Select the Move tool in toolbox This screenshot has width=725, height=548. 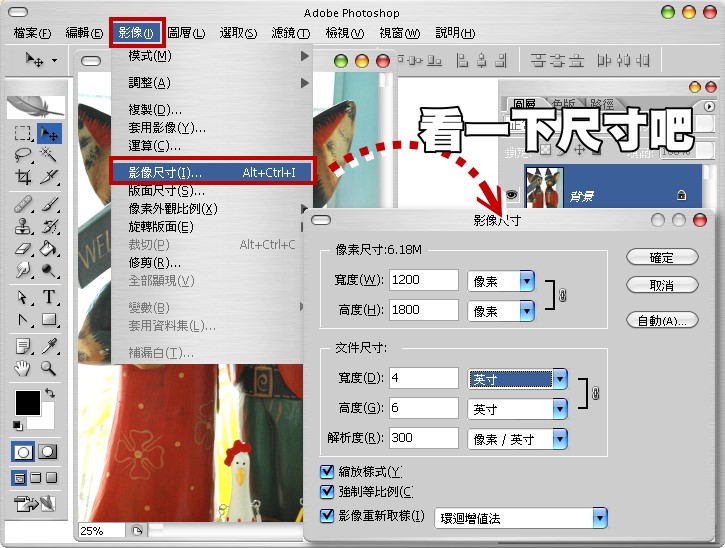coord(49,133)
